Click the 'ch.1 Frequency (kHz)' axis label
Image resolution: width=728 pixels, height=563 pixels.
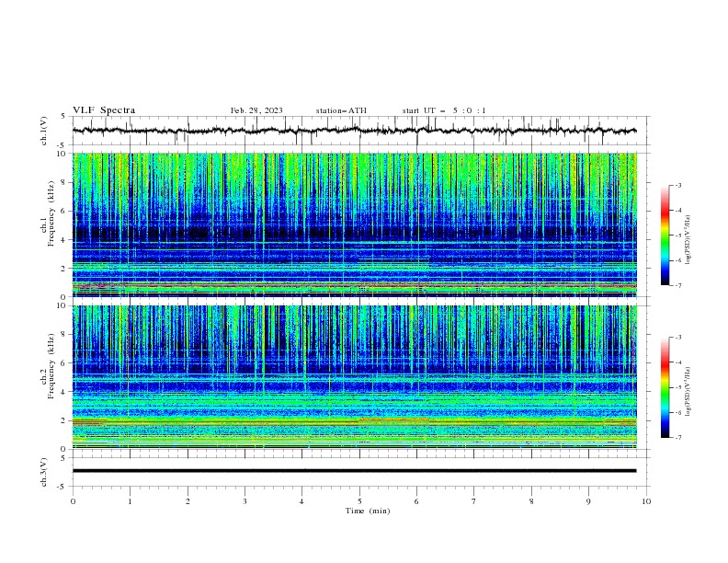click(48, 213)
